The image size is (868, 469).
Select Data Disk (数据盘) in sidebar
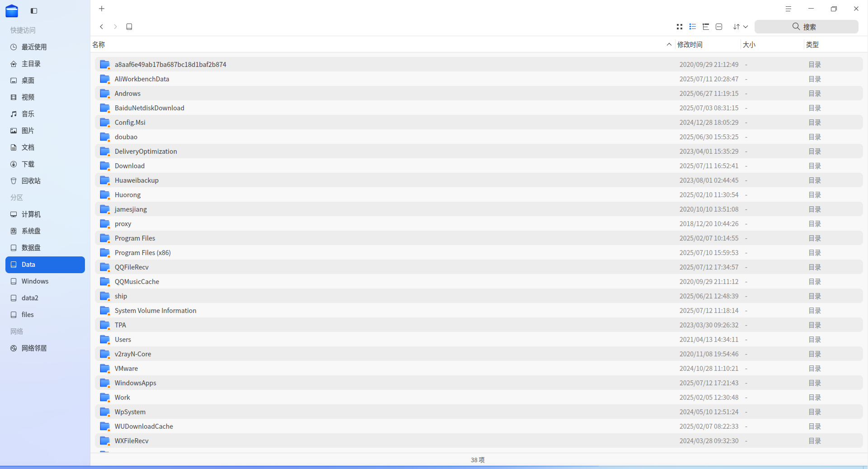(45, 248)
